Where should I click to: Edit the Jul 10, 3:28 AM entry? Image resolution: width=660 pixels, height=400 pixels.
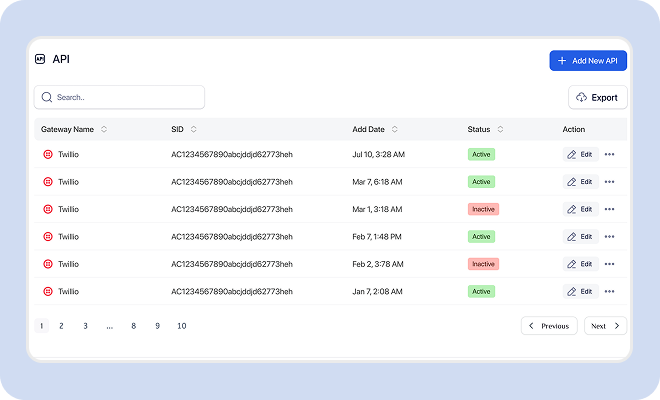[x=580, y=155]
